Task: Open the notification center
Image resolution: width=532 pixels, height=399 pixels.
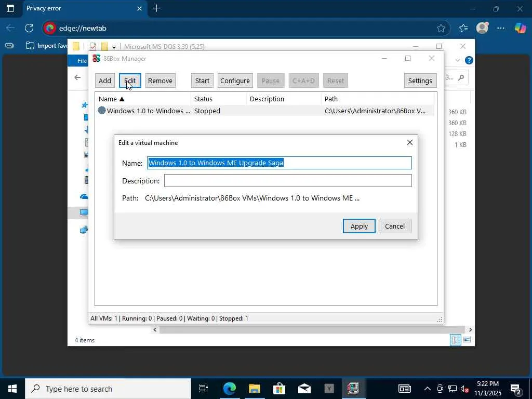Action: (516, 389)
